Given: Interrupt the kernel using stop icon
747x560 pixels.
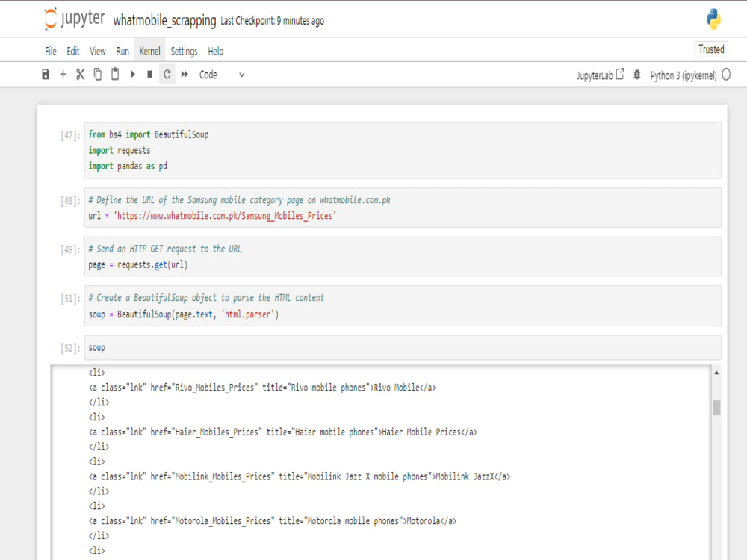Looking at the screenshot, I should [x=149, y=74].
